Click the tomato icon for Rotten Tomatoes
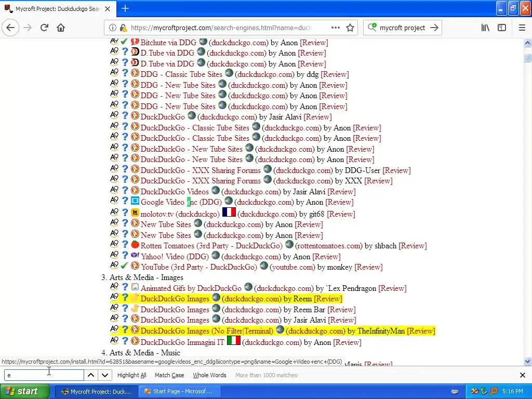This screenshot has width=532, height=399. pyautogui.click(x=135, y=244)
